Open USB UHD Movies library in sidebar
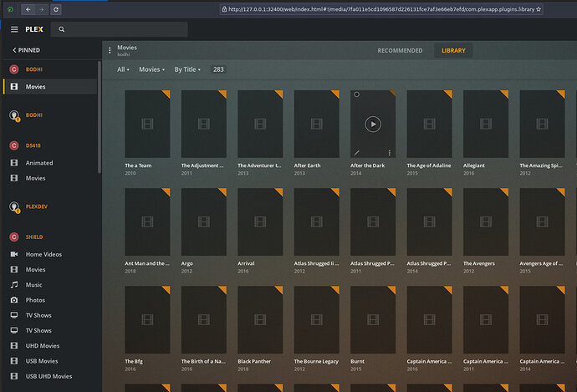Viewport: 577px width, 392px height. coord(49,376)
